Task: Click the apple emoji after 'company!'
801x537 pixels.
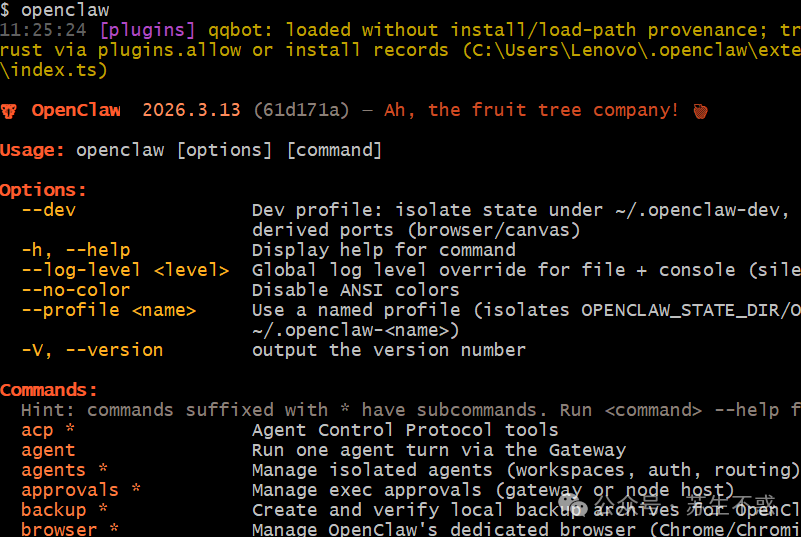Action: tap(700, 111)
